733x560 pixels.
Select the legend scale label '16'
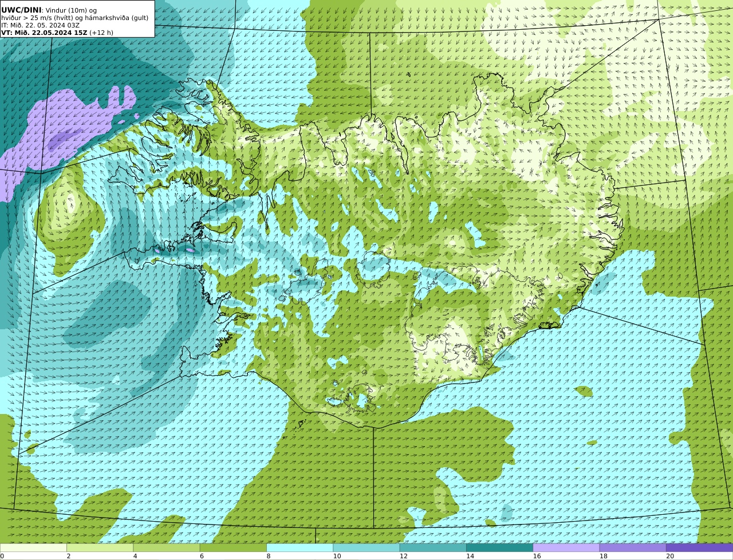coord(537,556)
